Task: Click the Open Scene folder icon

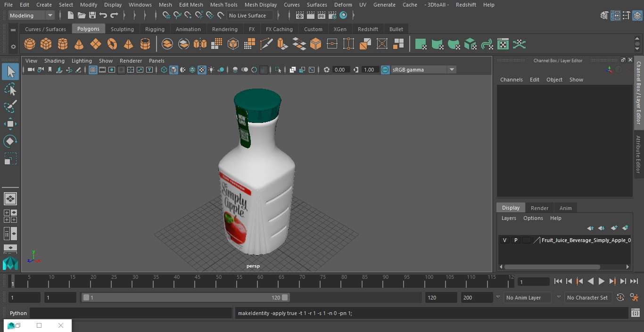Action: (x=82, y=16)
